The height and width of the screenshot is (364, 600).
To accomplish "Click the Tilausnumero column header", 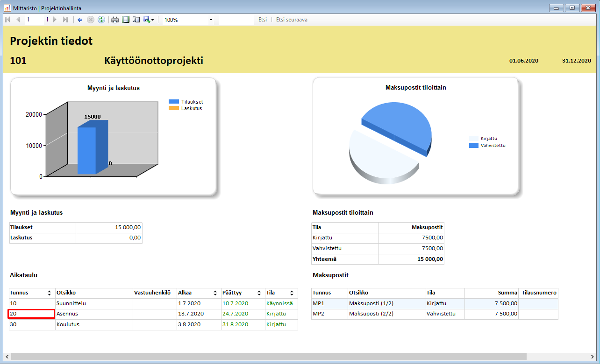I will coord(539,293).
